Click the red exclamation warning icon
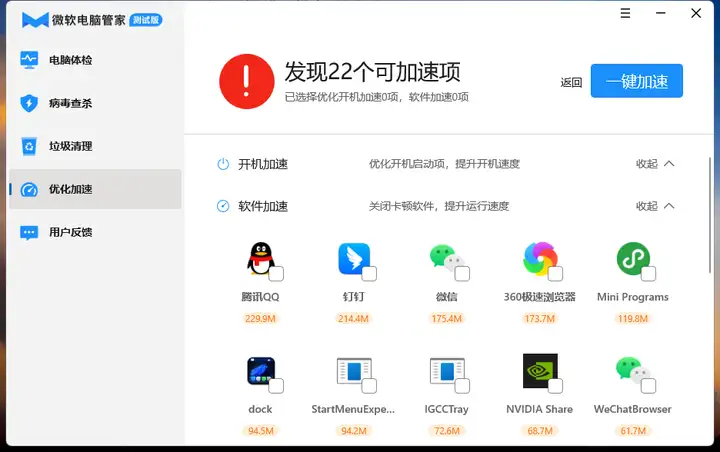Image resolution: width=720 pixels, height=452 pixels. click(x=247, y=81)
